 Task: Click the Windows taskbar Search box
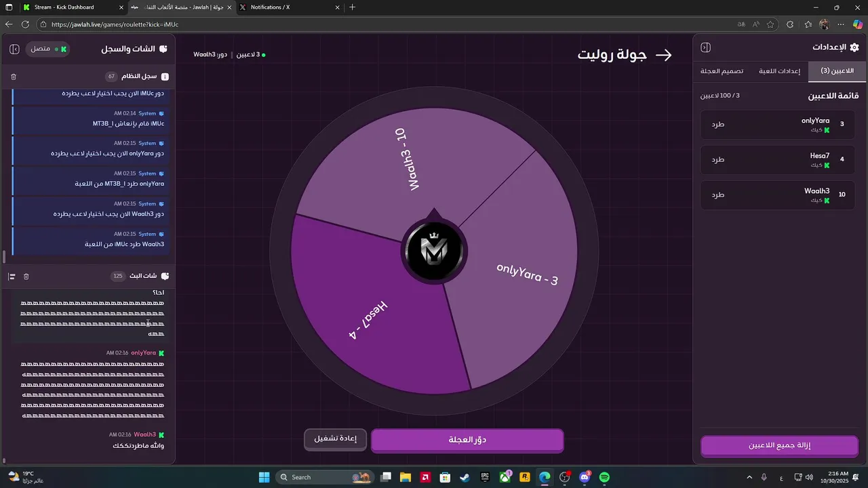pyautogui.click(x=325, y=477)
